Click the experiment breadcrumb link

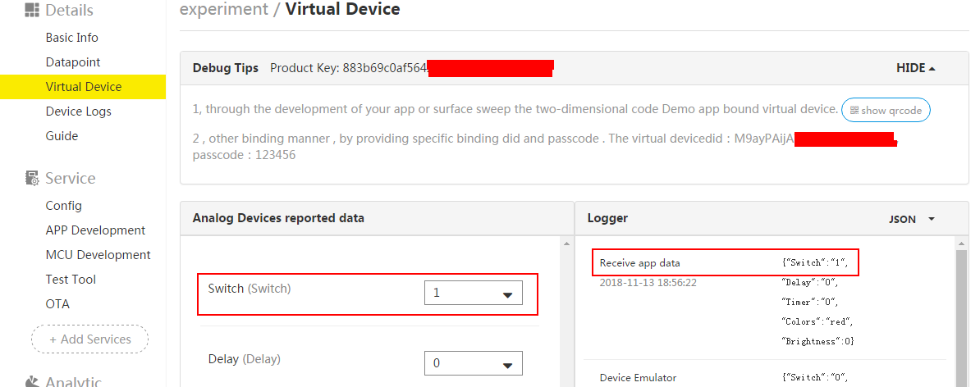click(223, 10)
